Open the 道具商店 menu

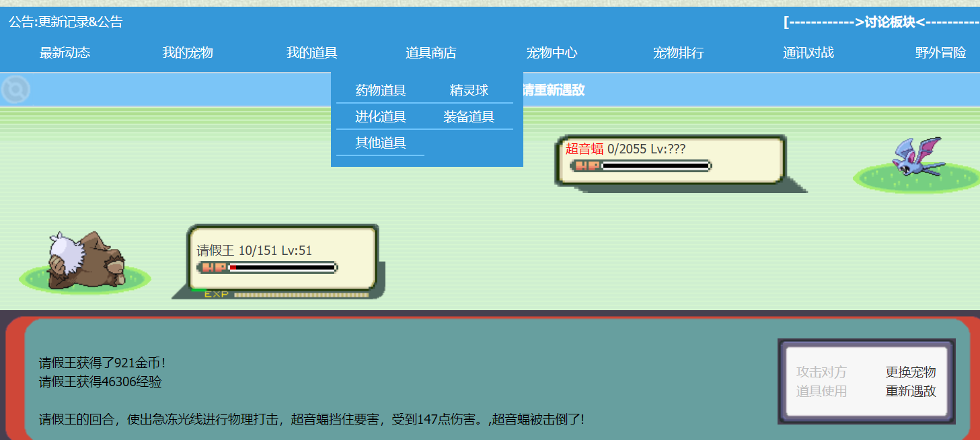tap(431, 52)
